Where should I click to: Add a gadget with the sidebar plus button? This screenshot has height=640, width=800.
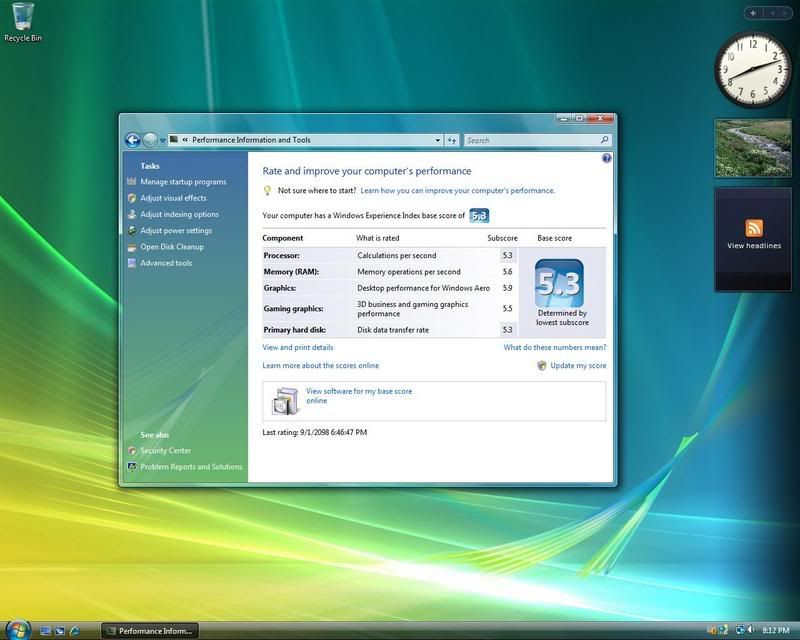point(753,13)
